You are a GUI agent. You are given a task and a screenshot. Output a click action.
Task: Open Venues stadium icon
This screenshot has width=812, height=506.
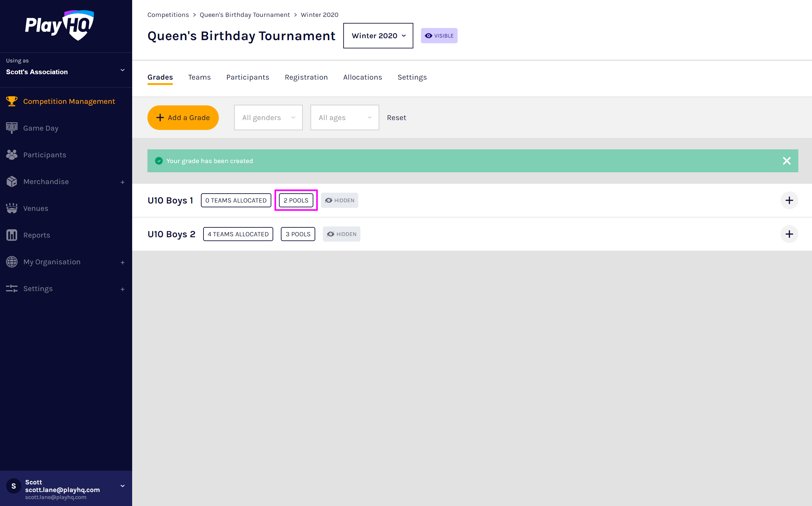(x=12, y=208)
